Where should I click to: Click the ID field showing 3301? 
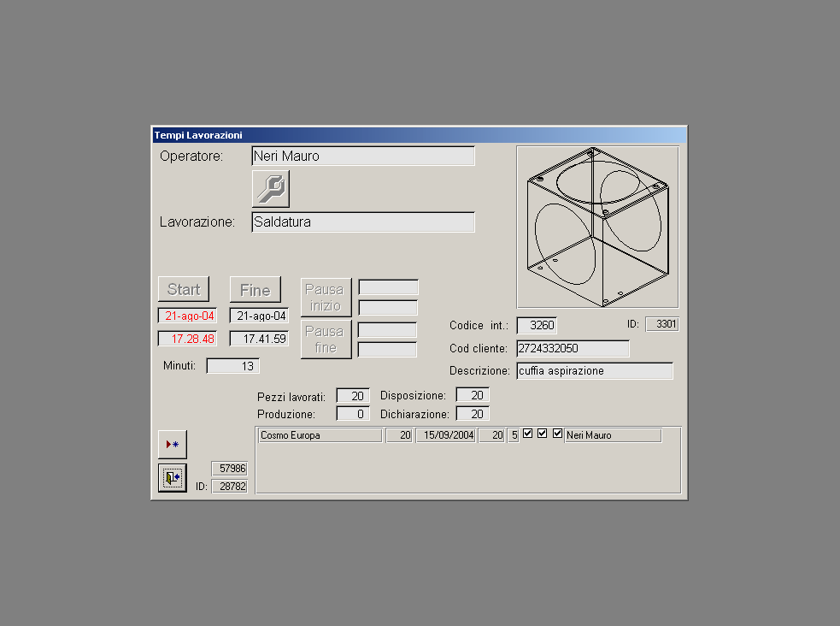coord(662,324)
